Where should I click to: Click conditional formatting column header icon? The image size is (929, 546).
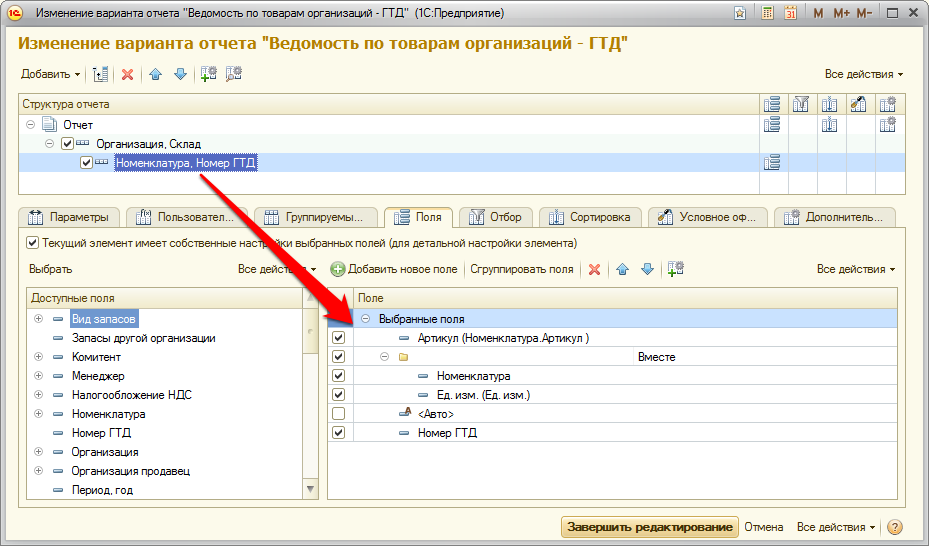pos(858,104)
